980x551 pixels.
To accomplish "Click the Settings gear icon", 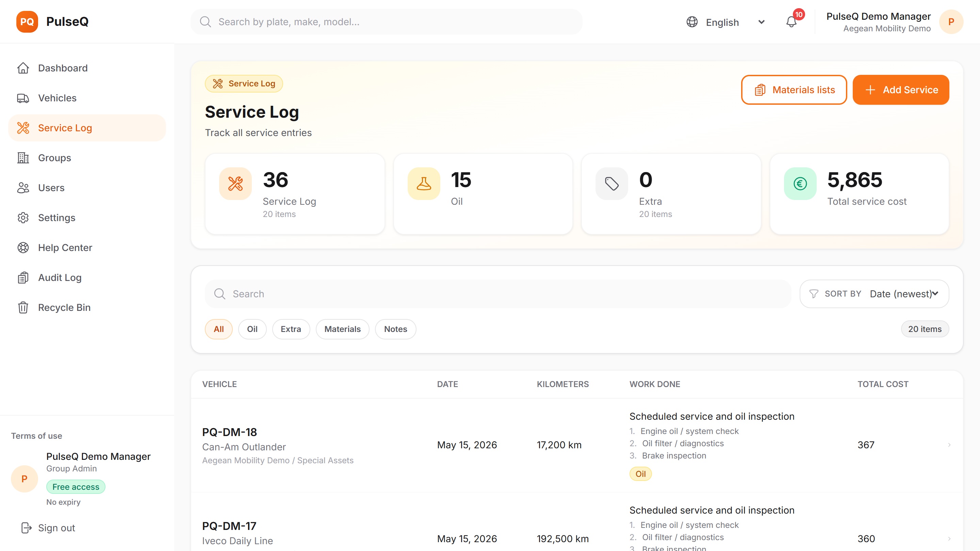I will point(23,218).
